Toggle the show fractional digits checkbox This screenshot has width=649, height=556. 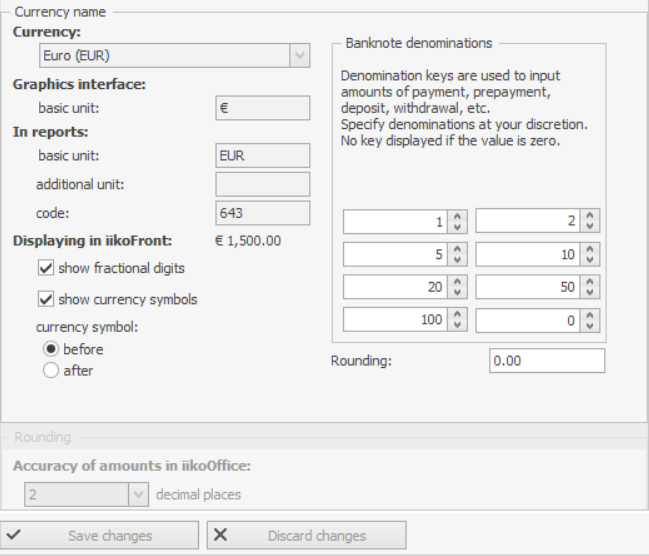[x=46, y=268]
